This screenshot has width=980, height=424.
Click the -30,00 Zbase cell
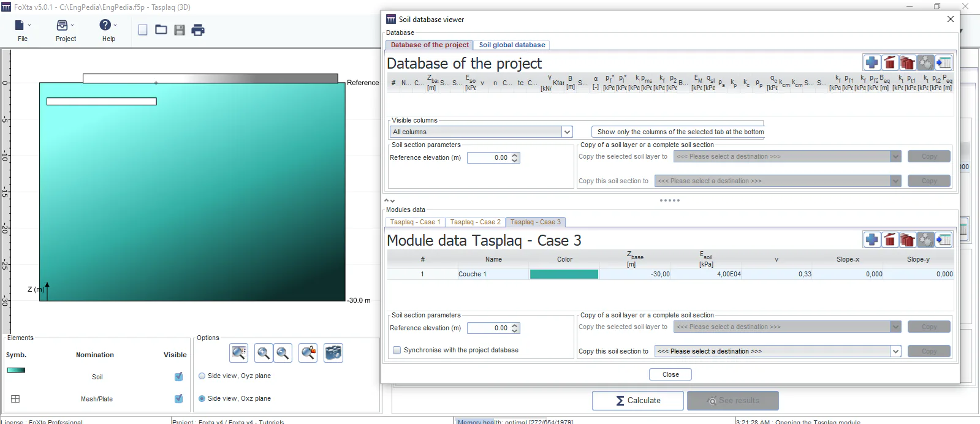click(x=634, y=274)
